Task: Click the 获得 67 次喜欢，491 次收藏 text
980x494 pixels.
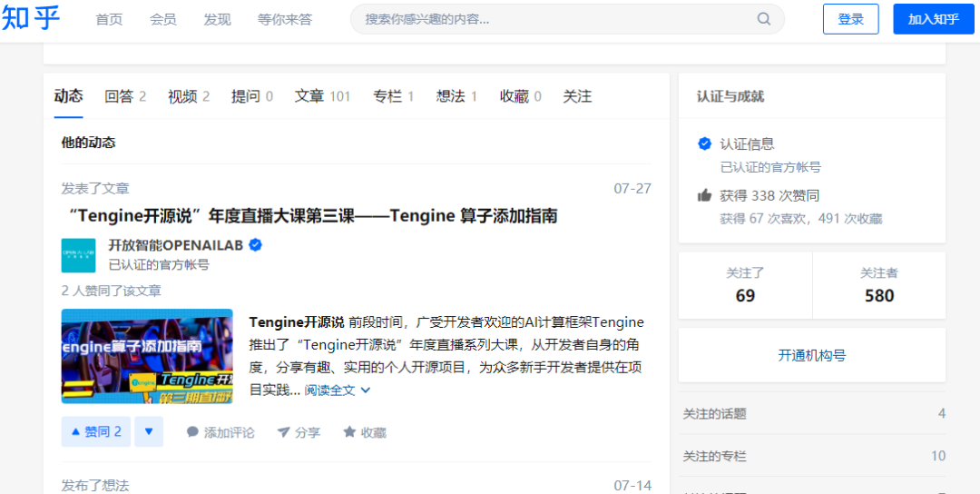Action: [800, 219]
